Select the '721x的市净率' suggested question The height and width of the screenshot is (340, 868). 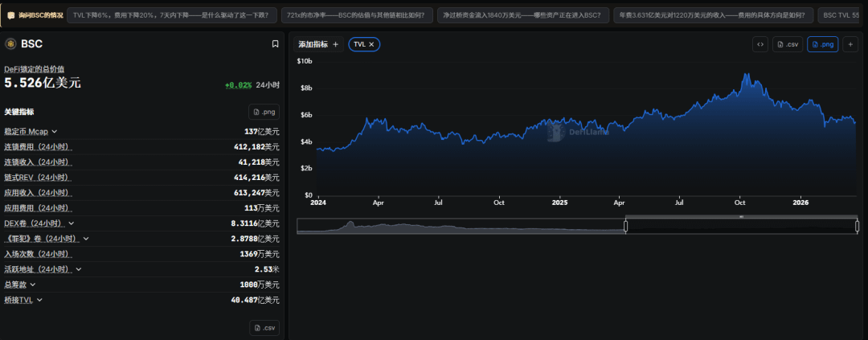pyautogui.click(x=357, y=15)
